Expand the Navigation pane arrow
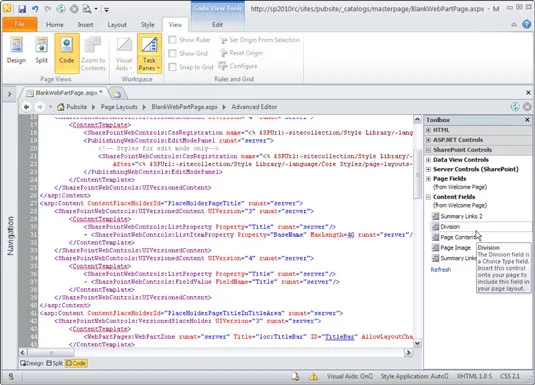Image resolution: width=535 pixels, height=385 pixels. 10,94
